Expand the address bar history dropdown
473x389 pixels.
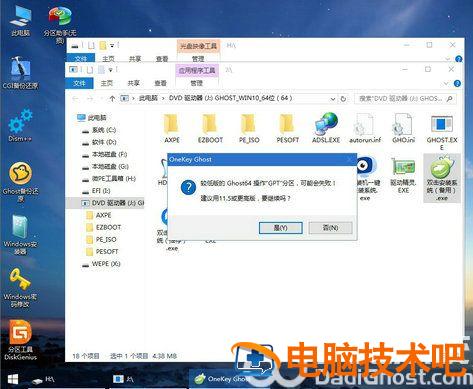coord(333,99)
